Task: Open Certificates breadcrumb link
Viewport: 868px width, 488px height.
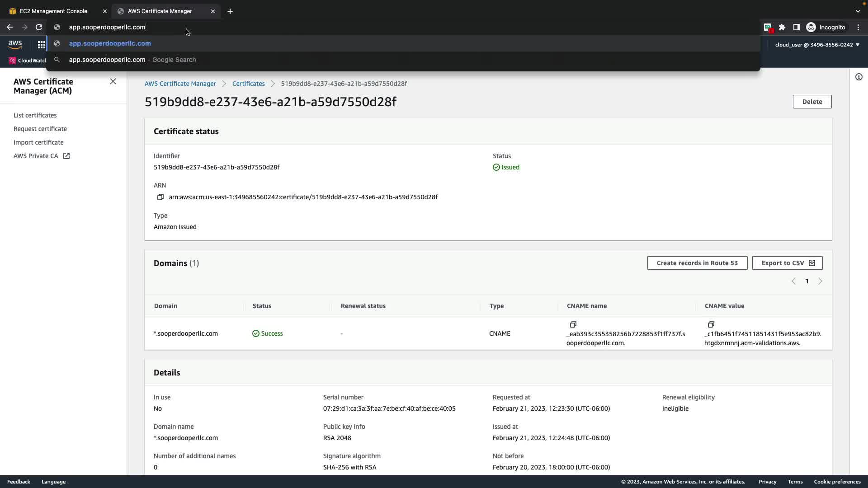Action: (248, 84)
